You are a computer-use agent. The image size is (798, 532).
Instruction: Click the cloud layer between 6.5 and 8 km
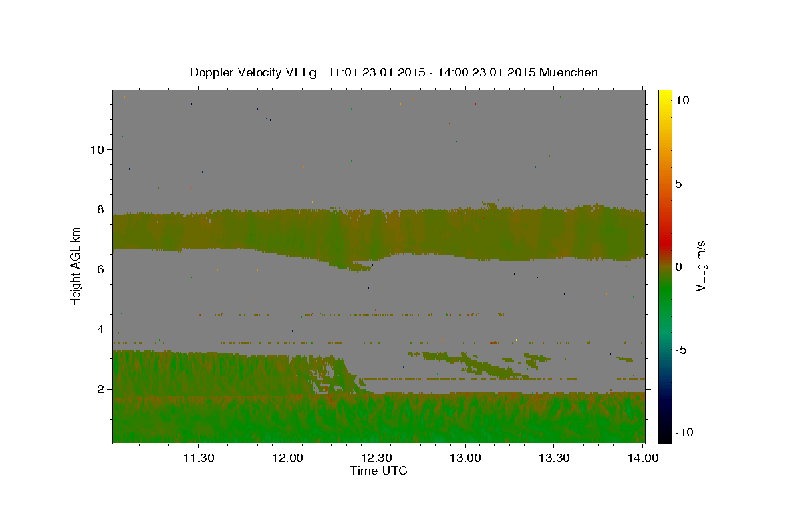[379, 233]
